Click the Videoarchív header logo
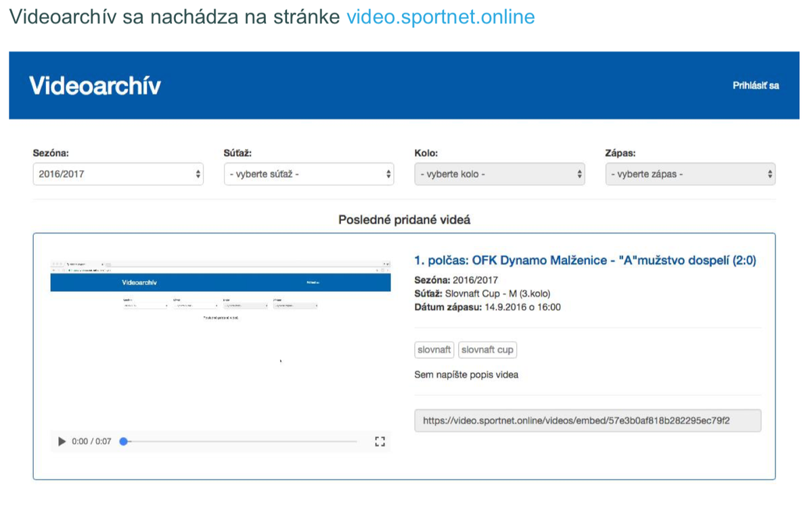The image size is (812, 508). (95, 86)
